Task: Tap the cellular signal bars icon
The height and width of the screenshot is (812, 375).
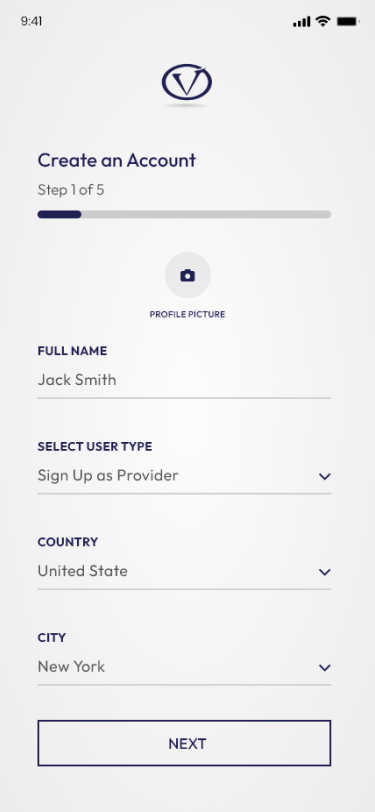Action: [x=301, y=22]
